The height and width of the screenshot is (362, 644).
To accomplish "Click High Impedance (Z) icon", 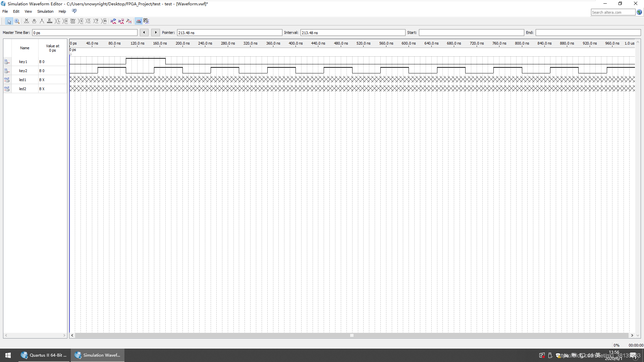I will 50,21.
